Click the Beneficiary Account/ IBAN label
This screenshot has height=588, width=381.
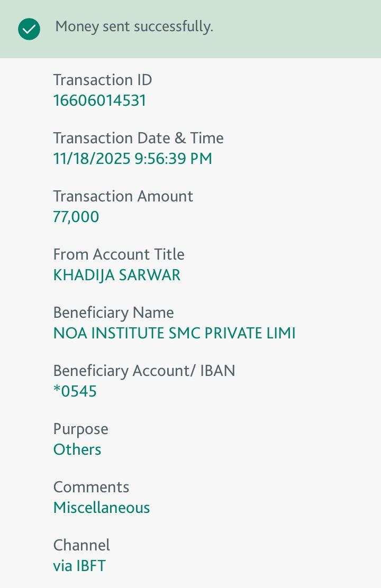(x=144, y=371)
